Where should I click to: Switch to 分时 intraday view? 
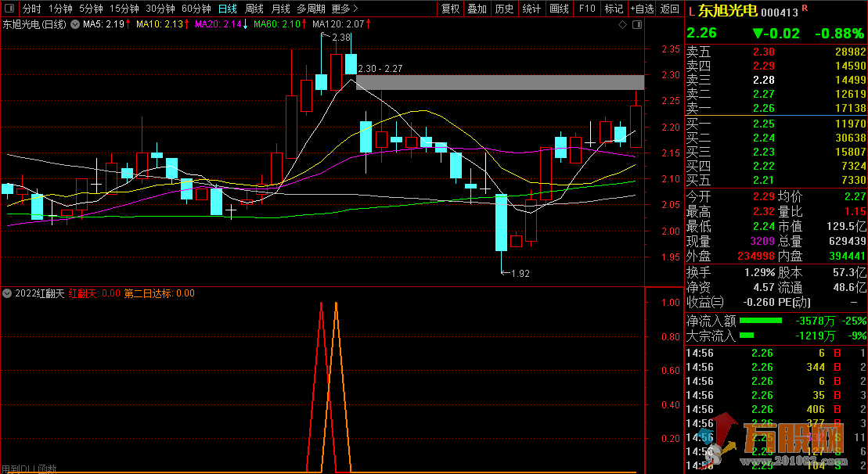(32, 9)
